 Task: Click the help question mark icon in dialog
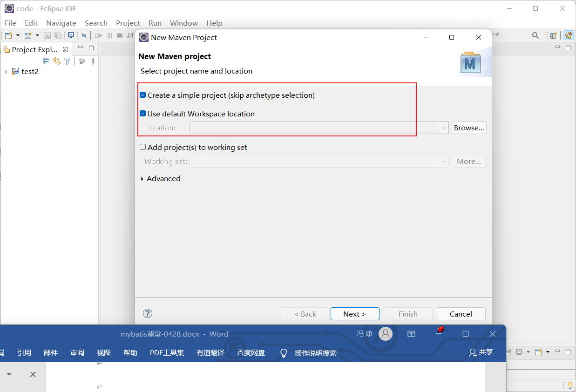click(x=148, y=313)
